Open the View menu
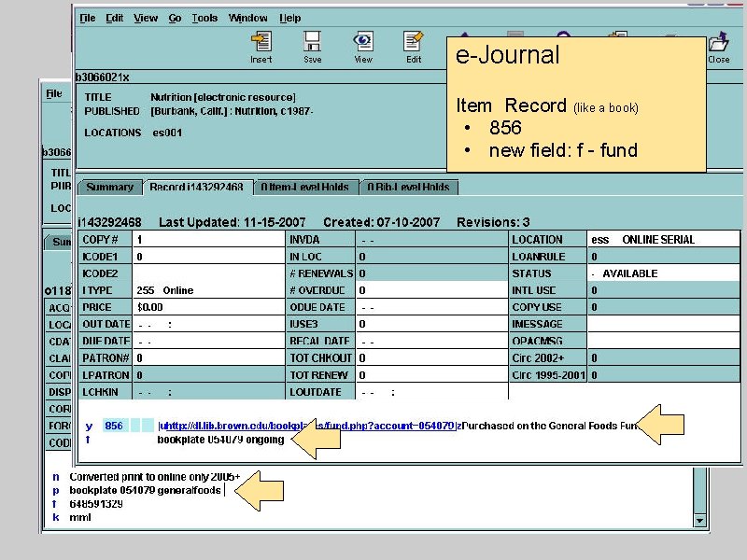Screen dimensions: 747x560 pyautogui.click(x=146, y=18)
